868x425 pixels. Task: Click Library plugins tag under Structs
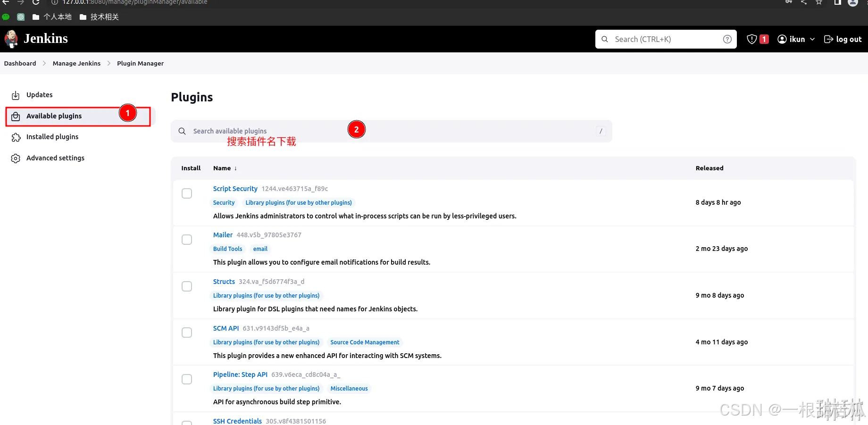266,296
